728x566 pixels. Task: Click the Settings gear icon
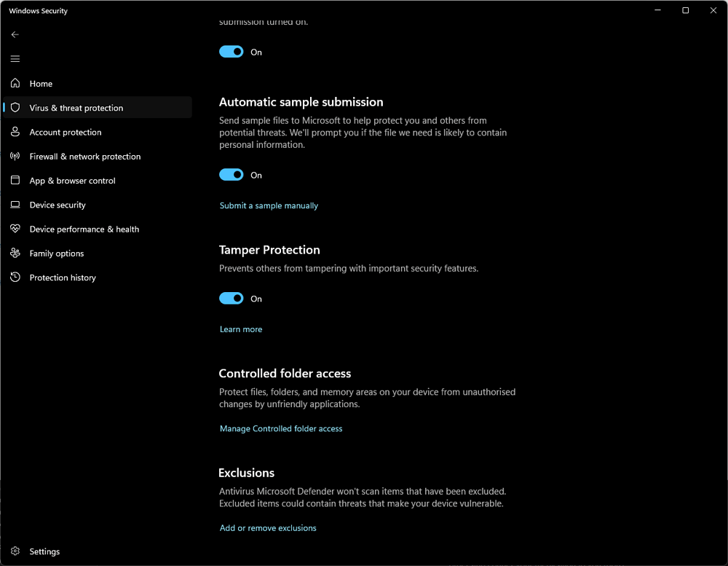pyautogui.click(x=15, y=551)
